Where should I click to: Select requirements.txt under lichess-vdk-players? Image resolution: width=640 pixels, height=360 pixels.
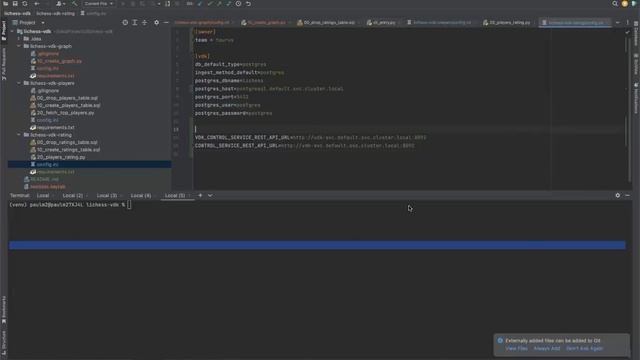pos(56,127)
